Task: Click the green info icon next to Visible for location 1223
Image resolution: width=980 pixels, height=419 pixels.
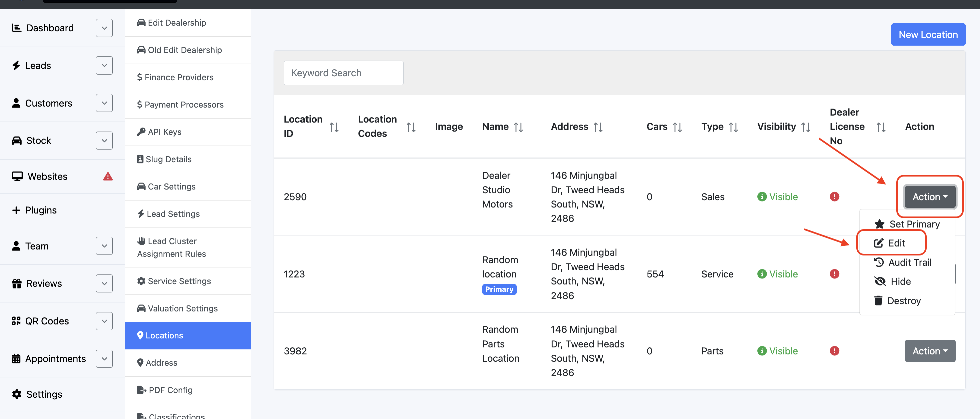Action: (762, 274)
